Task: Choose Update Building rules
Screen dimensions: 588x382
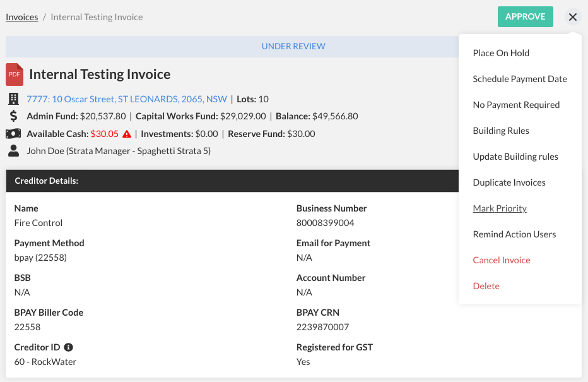Action: click(515, 157)
